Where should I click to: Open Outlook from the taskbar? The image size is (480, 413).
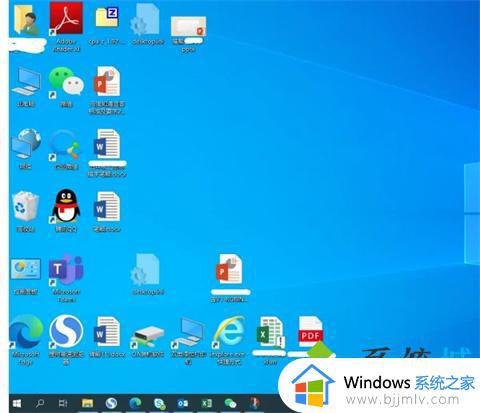click(x=183, y=403)
